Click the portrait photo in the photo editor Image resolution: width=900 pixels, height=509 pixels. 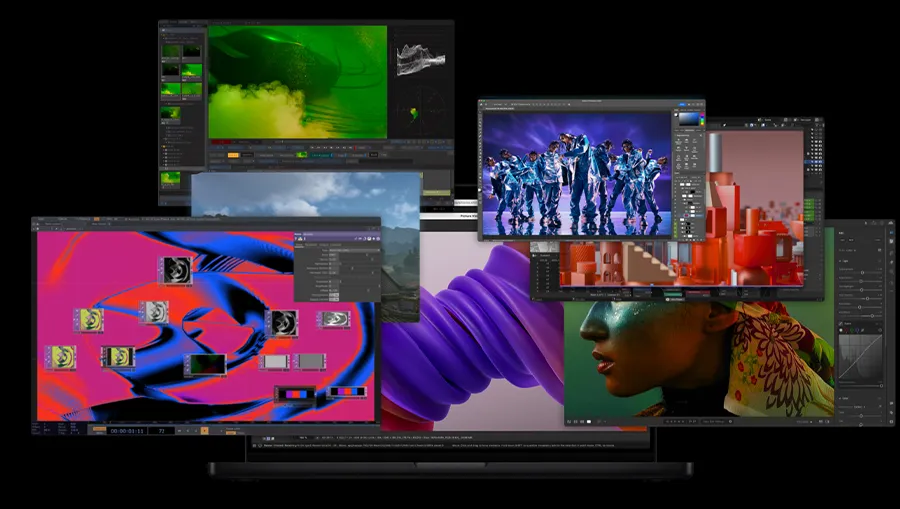coord(699,359)
